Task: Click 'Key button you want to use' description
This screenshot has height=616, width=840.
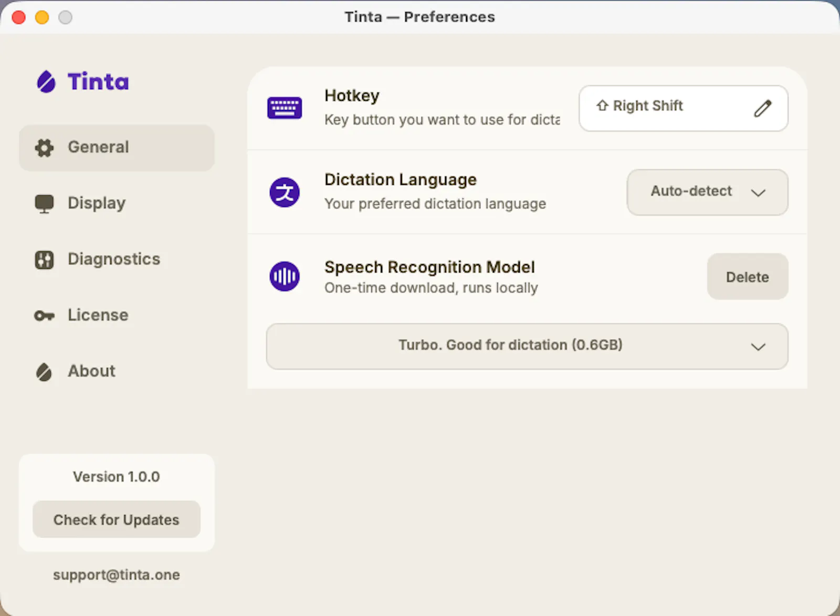Action: (x=442, y=120)
